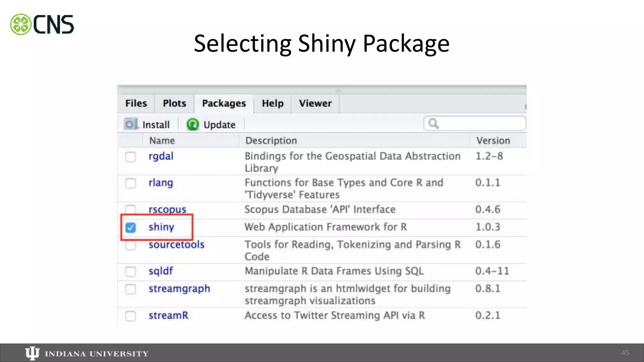Viewport: 644px width, 362px height.
Task: Click the Update button label
Action: coord(219,125)
